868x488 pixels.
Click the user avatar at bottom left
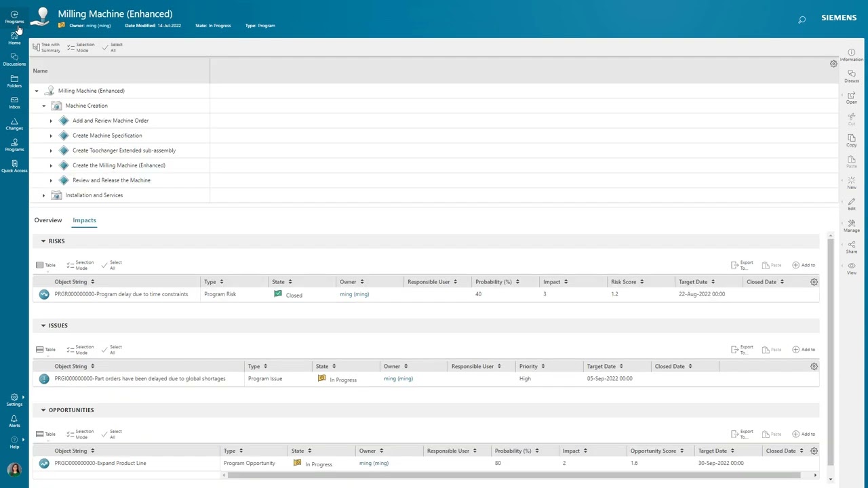pyautogui.click(x=14, y=469)
